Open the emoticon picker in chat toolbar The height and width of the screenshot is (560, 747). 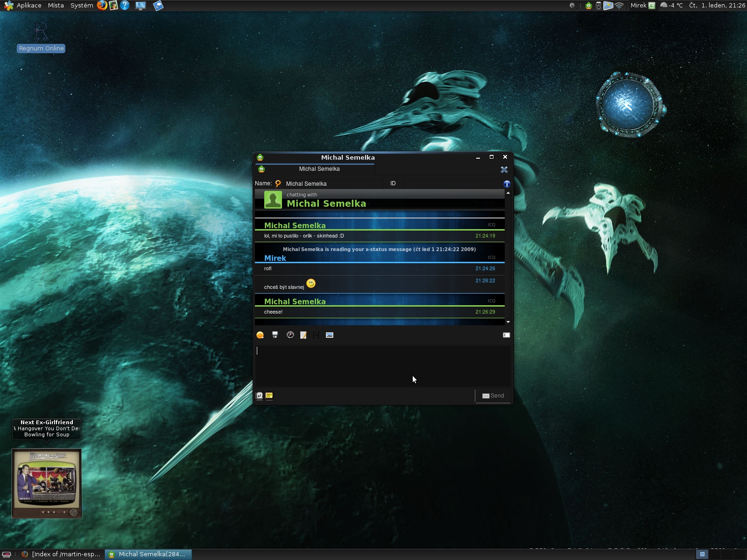261,335
